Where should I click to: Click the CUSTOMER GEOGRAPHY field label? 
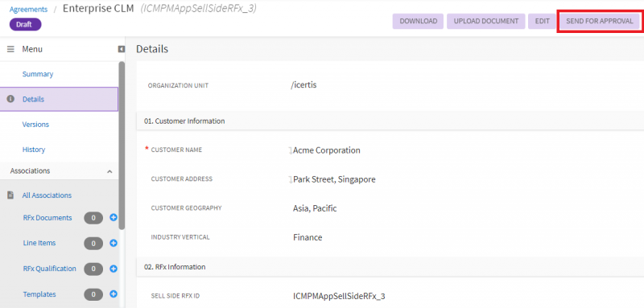click(187, 208)
